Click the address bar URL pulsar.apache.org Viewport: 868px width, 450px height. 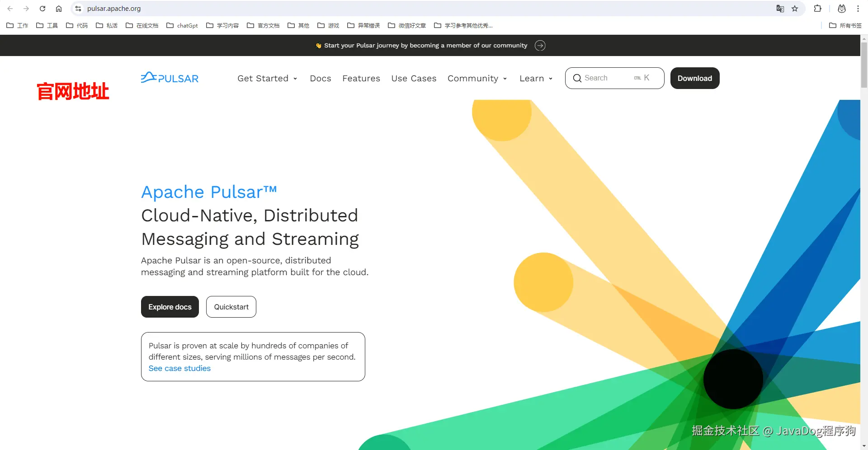tap(114, 9)
